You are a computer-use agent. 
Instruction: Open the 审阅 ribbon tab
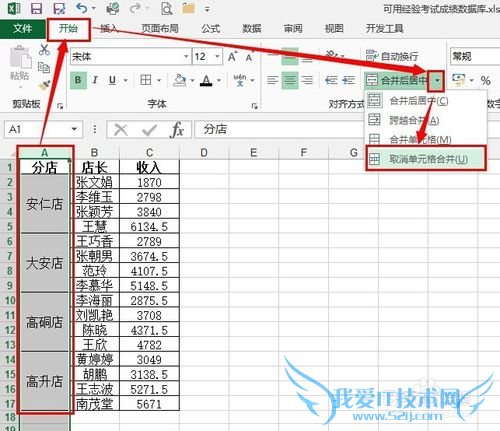293,29
